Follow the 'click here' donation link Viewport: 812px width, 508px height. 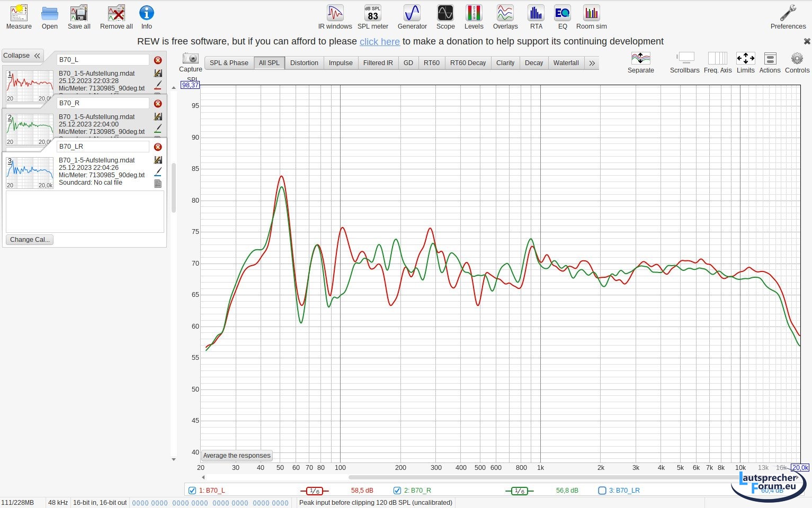379,42
